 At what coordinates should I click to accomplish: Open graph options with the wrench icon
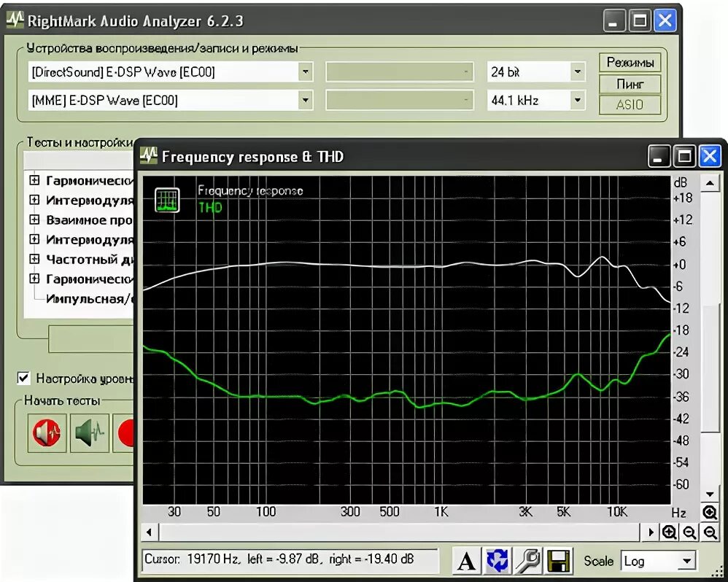click(528, 561)
